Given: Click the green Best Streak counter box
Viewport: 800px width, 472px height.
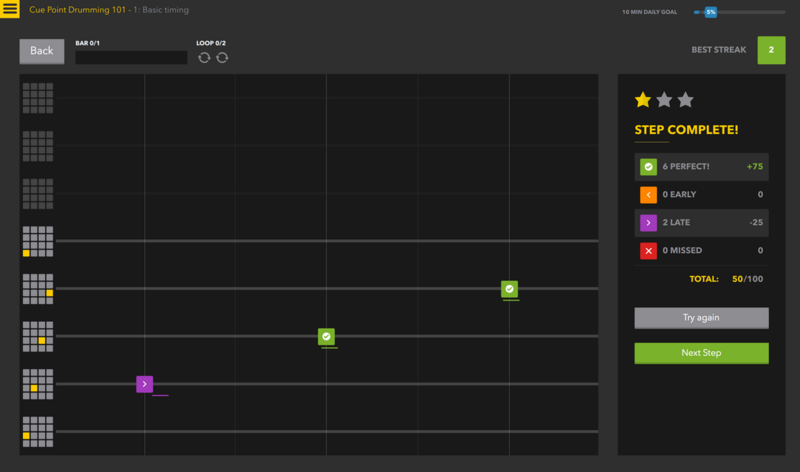Looking at the screenshot, I should point(771,50).
